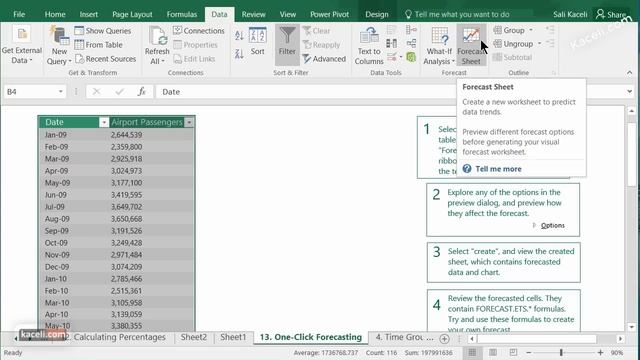Launch Text to Columns
640x360 pixels.
369,46
